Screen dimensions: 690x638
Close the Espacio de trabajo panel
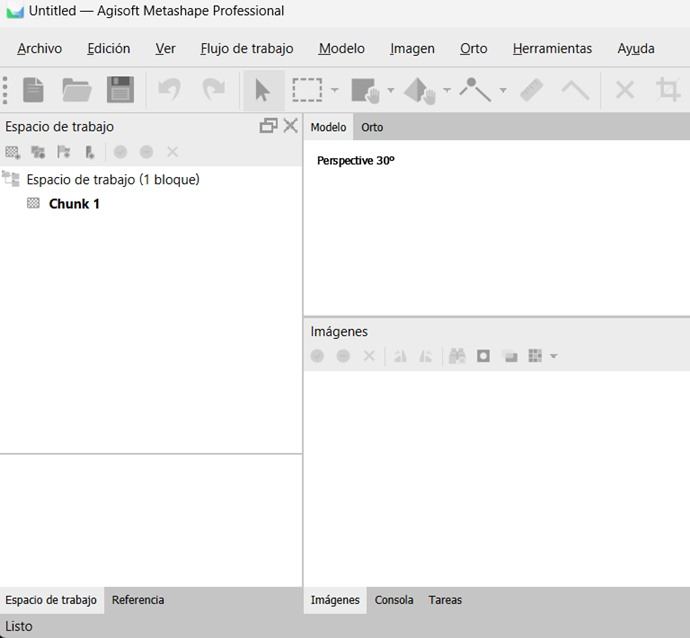coord(290,126)
